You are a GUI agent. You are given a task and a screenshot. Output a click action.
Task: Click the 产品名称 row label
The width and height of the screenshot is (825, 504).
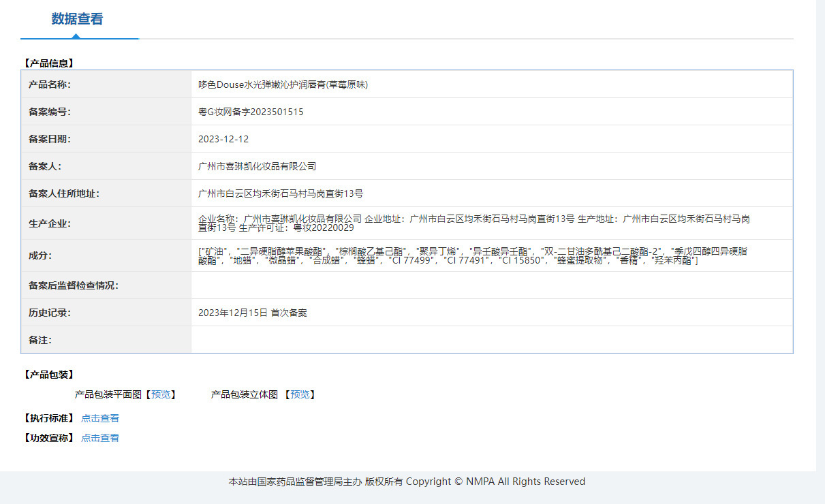pos(49,85)
